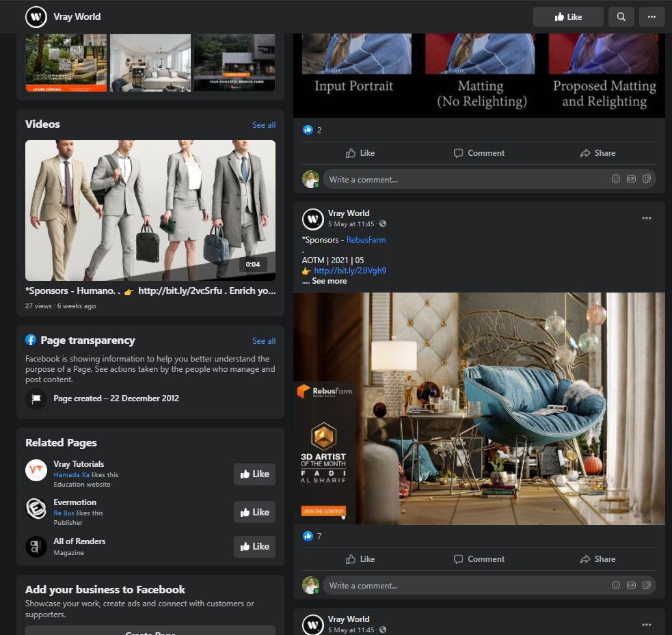672x635 pixels.
Task: Share the portrait matting post
Action: click(597, 153)
